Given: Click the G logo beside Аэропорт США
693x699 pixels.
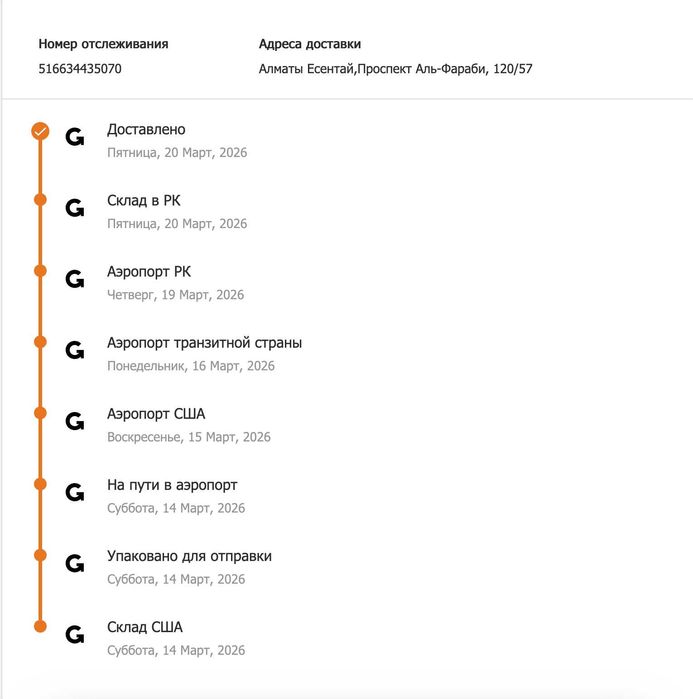Looking at the screenshot, I should click(x=75, y=422).
